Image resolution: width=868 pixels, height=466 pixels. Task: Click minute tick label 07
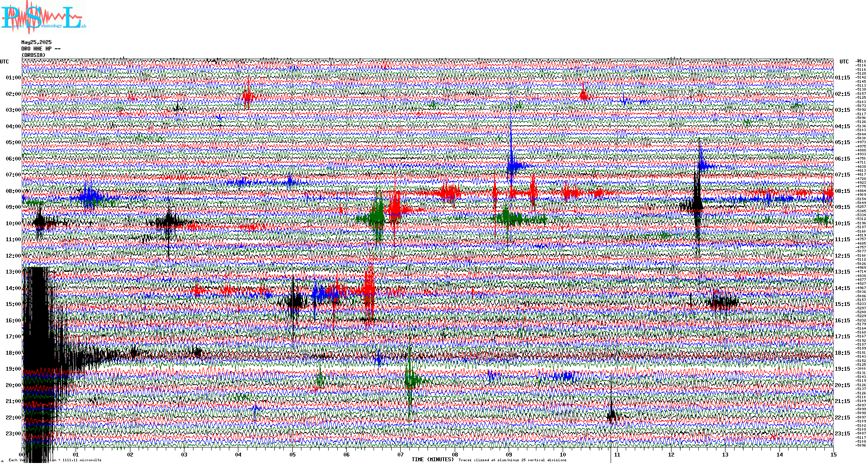pos(401,454)
